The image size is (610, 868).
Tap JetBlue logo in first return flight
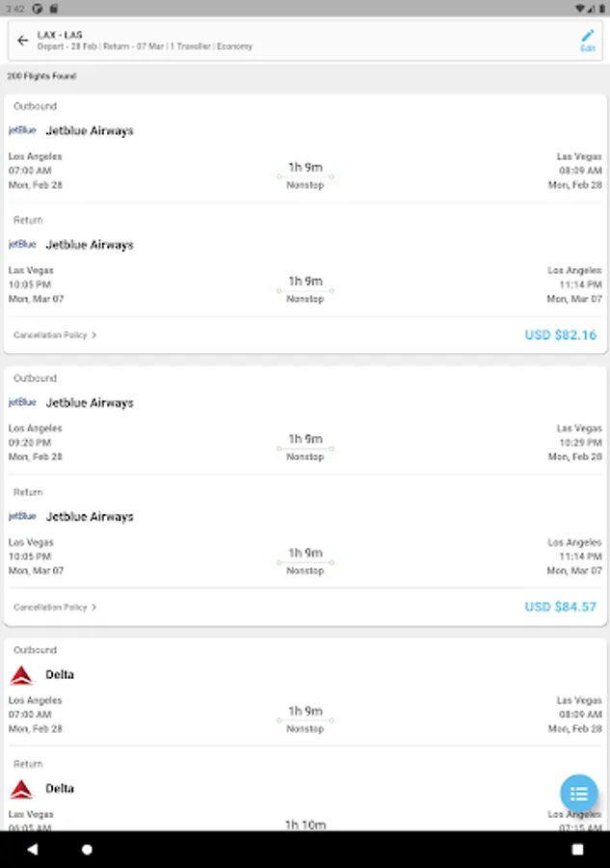click(22, 244)
